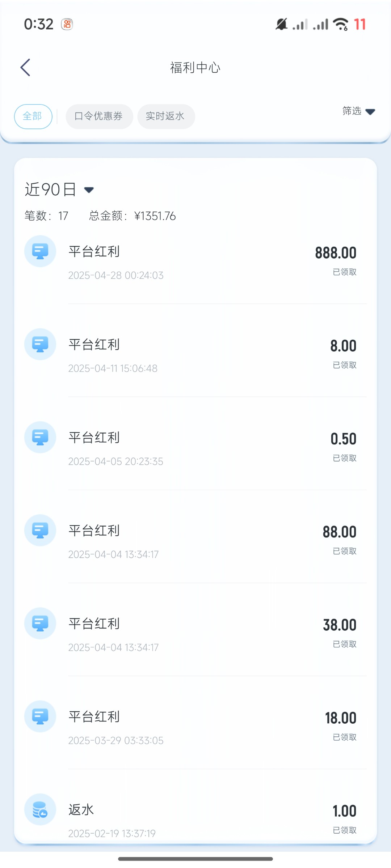
Task: Tap the 0.50 platform bonus icon
Action: tap(40, 437)
